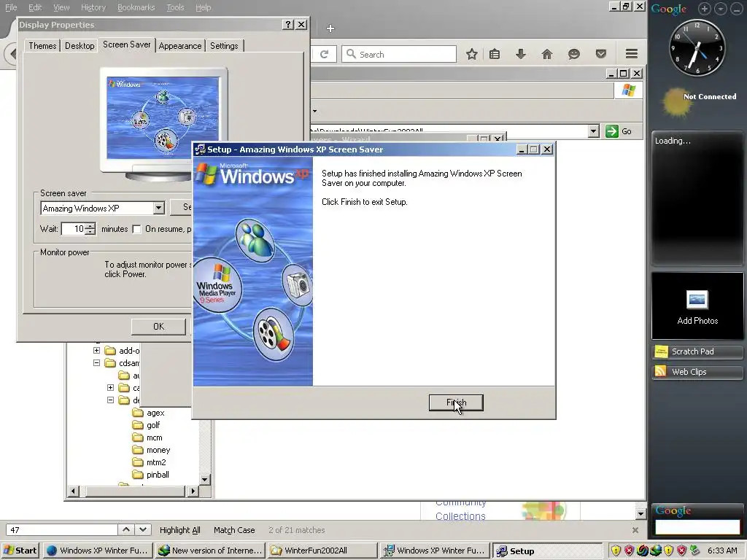Click the Go button in Explorer

[619, 131]
